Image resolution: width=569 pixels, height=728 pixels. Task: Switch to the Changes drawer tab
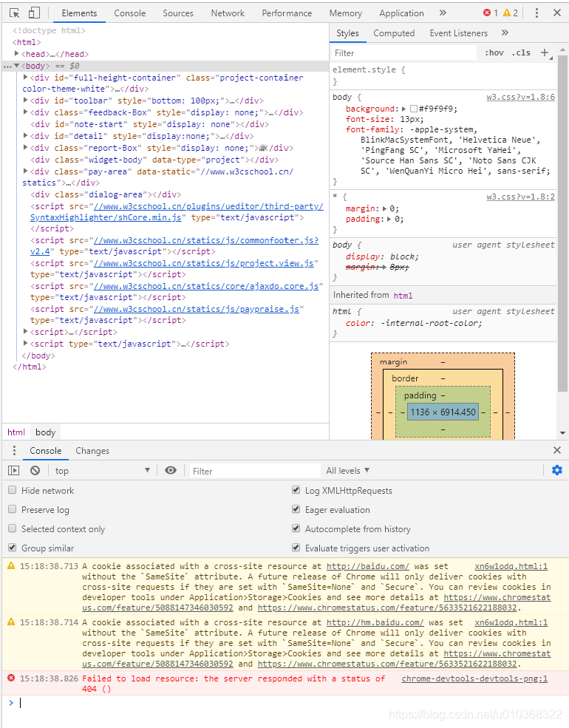tap(92, 450)
